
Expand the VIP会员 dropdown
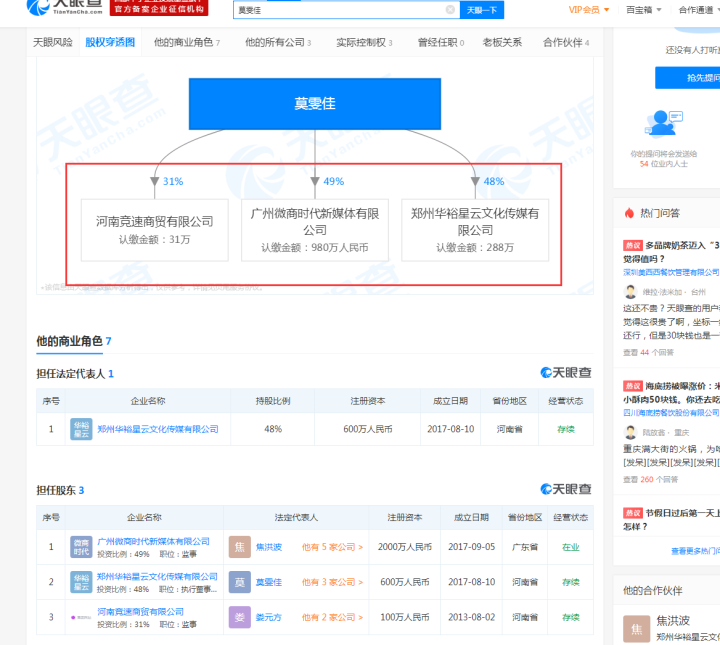tap(589, 10)
